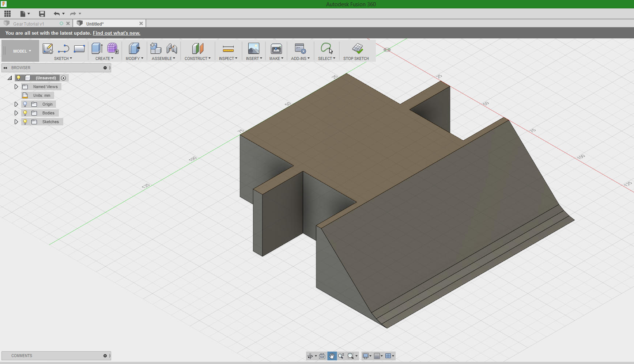This screenshot has height=364, width=634.
Task: Expand the COMMENTS panel
Action: pyautogui.click(x=105, y=356)
